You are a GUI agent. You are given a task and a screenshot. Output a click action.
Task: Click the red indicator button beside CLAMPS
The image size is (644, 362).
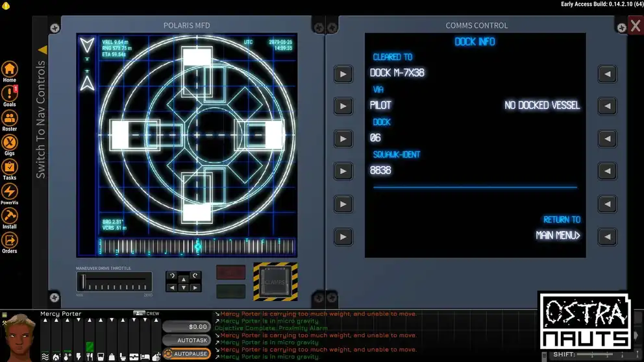pos(231,272)
